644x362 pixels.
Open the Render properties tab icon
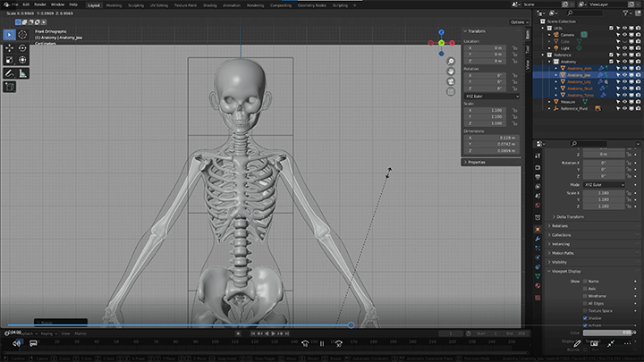(538, 168)
